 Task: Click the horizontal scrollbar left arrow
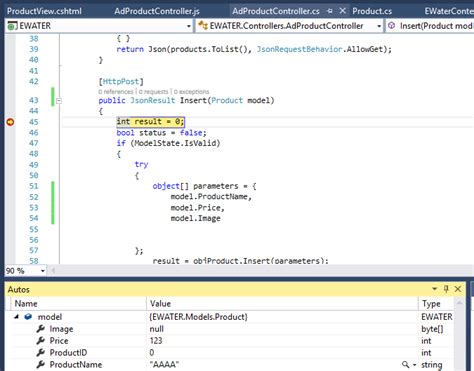click(x=53, y=271)
